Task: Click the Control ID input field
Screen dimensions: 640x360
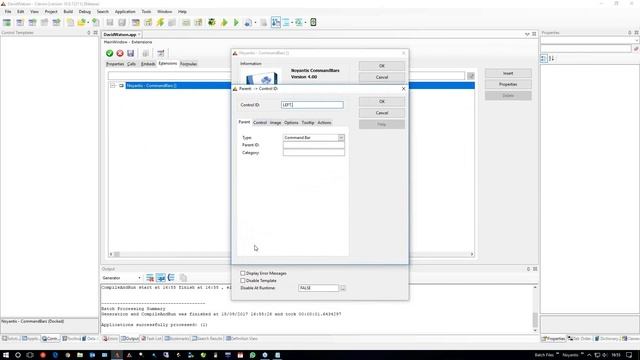Action: pyautogui.click(x=312, y=105)
